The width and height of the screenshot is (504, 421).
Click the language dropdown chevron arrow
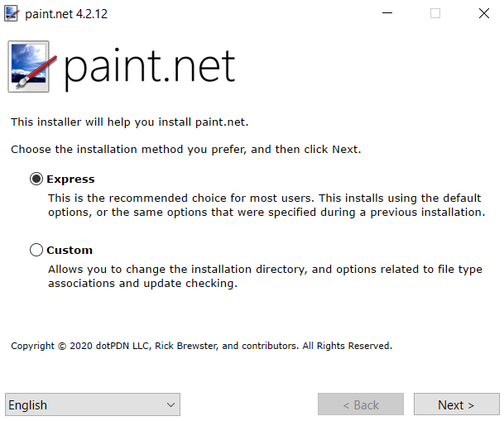[171, 405]
